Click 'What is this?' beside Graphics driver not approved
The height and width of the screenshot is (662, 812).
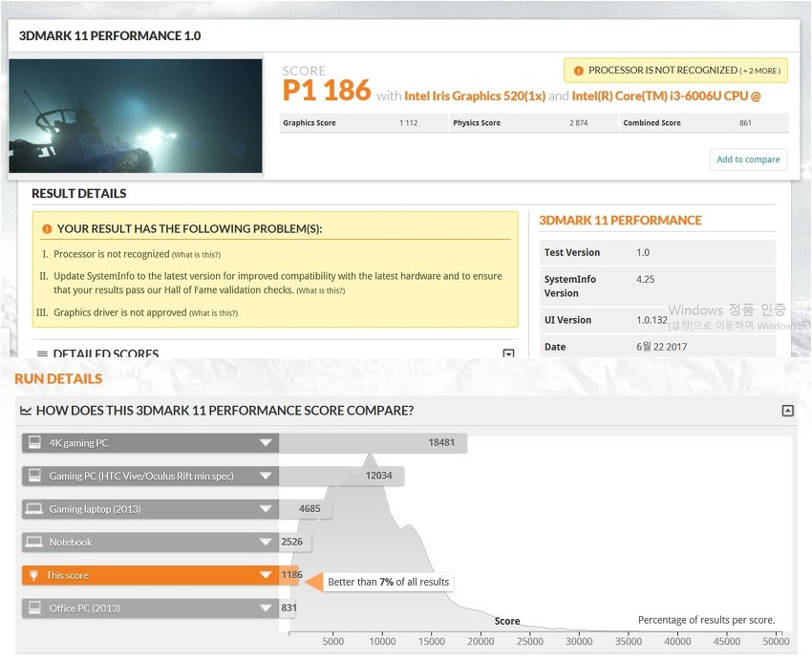coord(213,313)
